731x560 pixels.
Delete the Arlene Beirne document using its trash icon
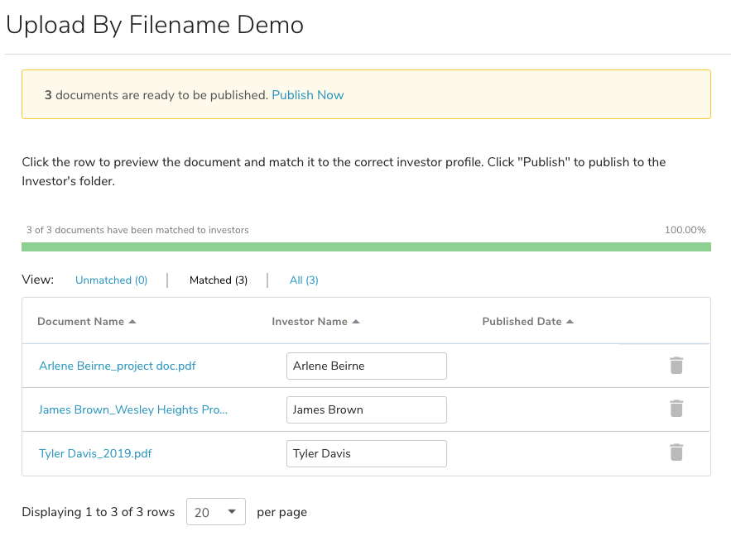click(x=676, y=364)
